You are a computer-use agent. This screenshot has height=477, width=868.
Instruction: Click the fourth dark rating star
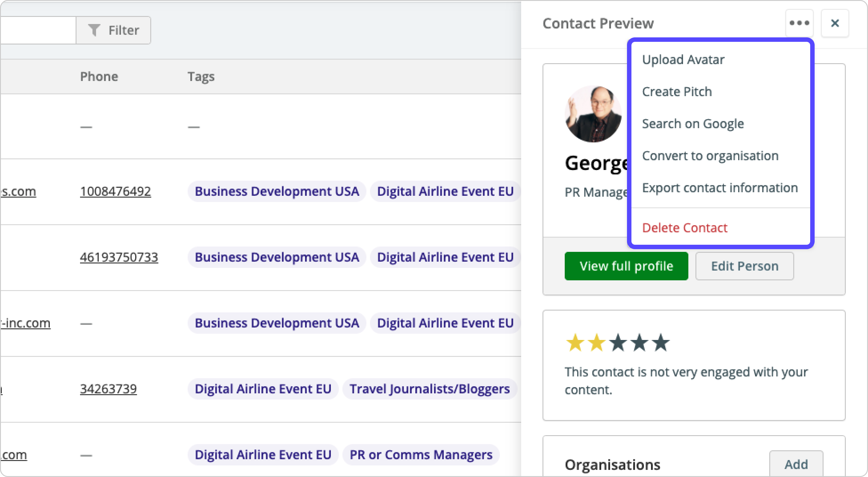click(639, 343)
